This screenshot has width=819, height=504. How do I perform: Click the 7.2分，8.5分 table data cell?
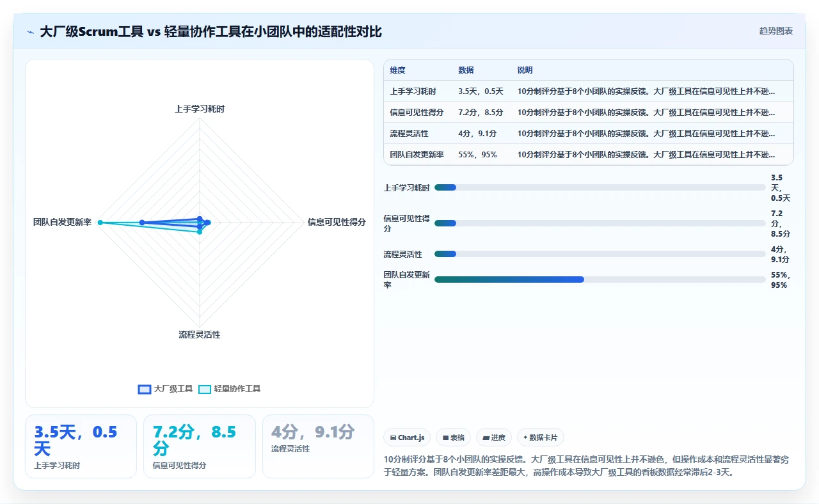[x=481, y=113]
